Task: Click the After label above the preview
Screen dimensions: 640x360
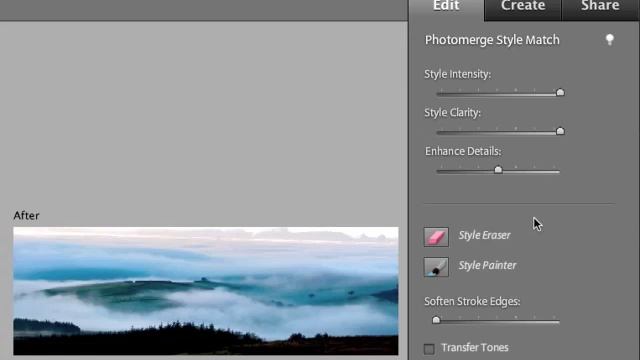Action: point(26,216)
